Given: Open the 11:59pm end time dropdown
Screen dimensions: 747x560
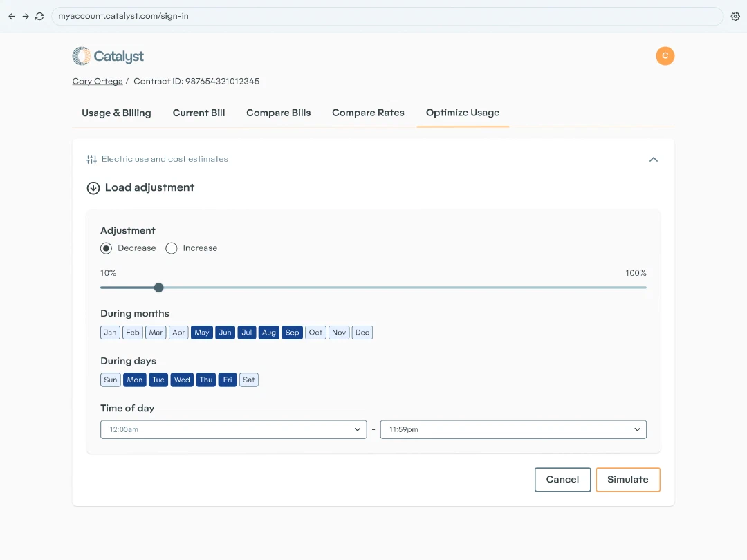Looking at the screenshot, I should 513,429.
